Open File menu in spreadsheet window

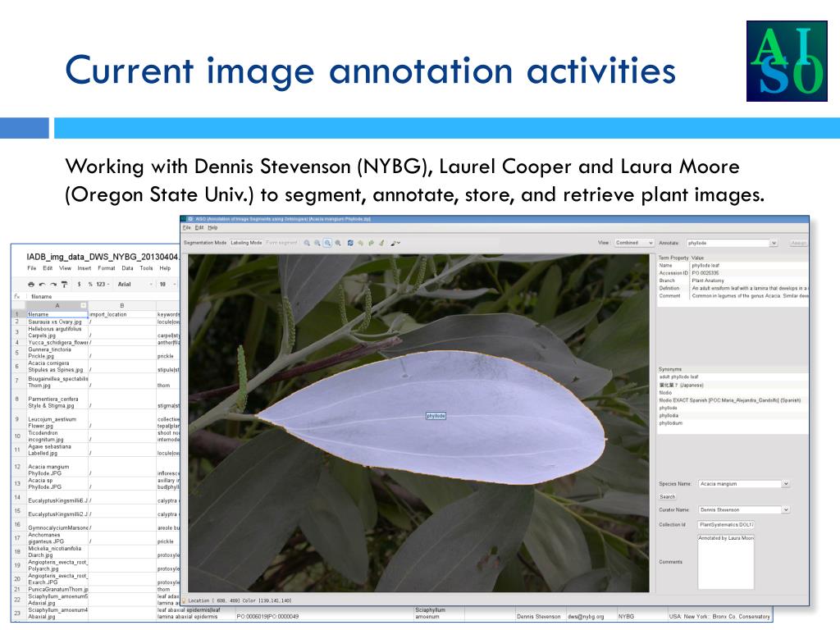click(x=32, y=268)
